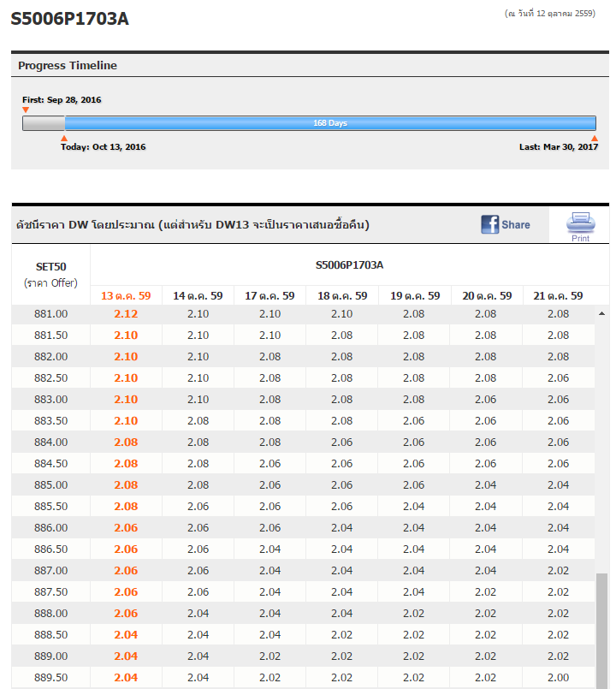Click 21 ต.ค. 59 price in 881.00 row

point(558,314)
